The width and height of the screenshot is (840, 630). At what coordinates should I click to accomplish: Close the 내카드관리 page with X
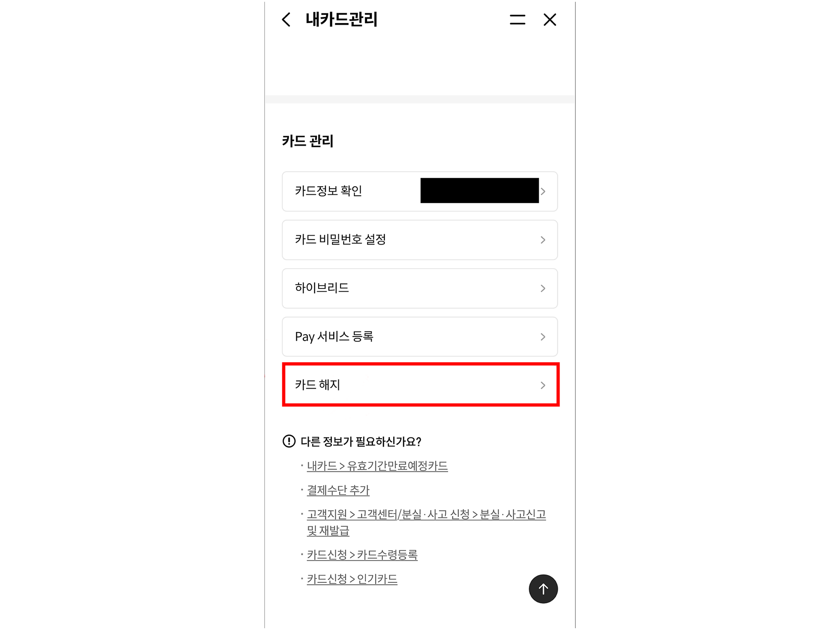550,20
